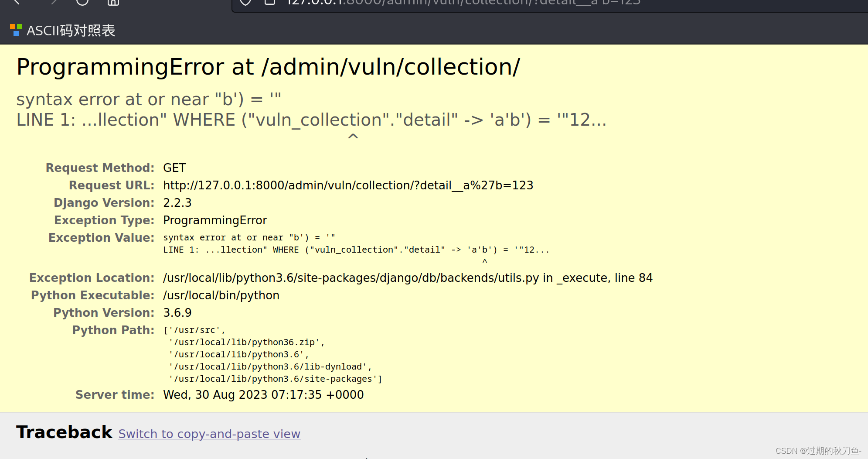The image size is (868, 459).
Task: Click the heading ProgrammingError at /admin/vuln/collection/
Action: coord(268,67)
